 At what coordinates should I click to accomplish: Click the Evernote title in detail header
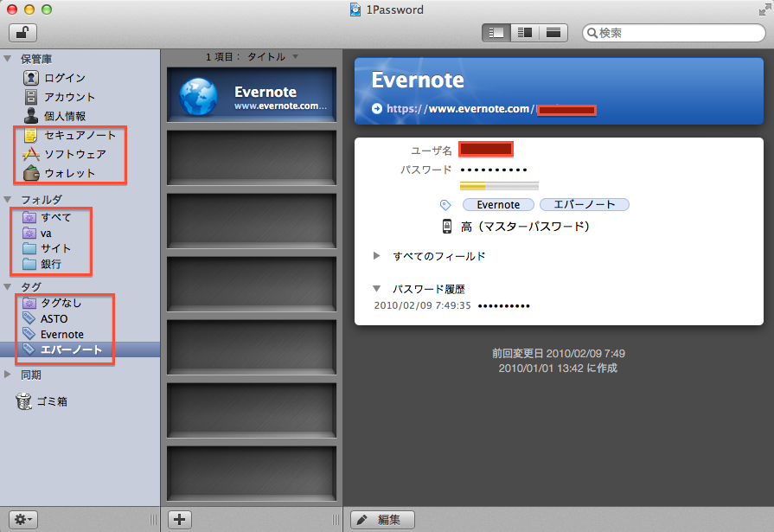point(418,80)
